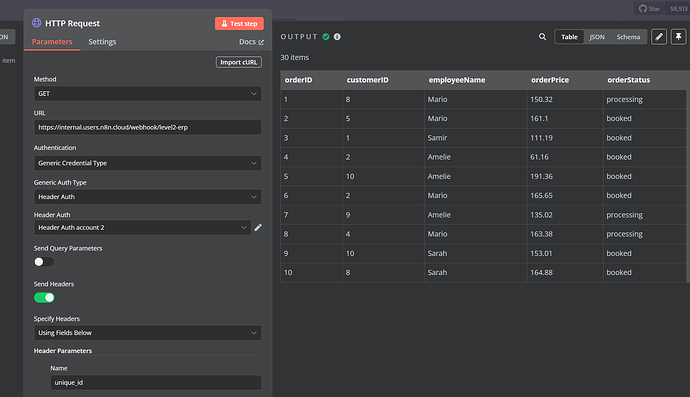Open Generic Auth Type dropdown
The height and width of the screenshot is (397, 690).
(147, 197)
